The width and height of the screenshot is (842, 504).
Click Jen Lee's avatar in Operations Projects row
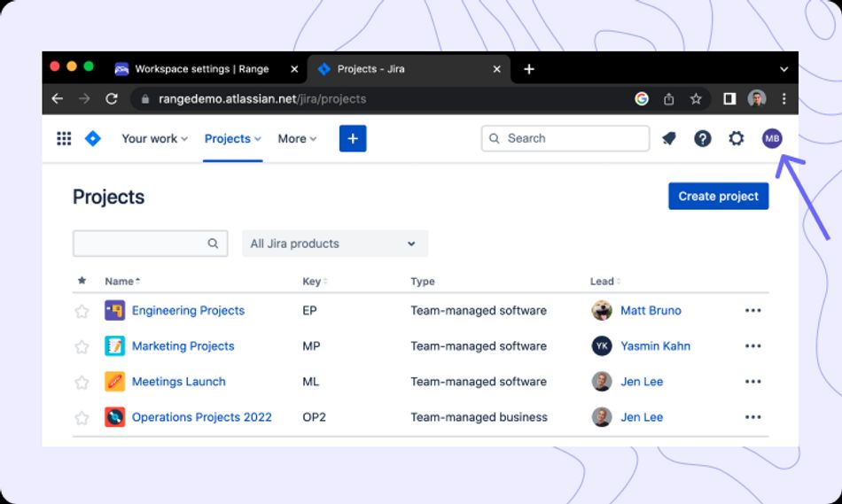pyautogui.click(x=602, y=417)
